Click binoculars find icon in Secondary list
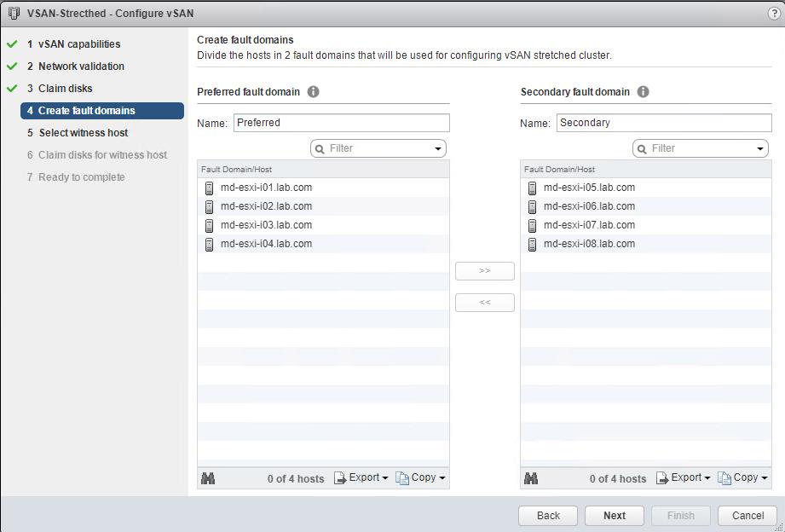 [x=531, y=478]
